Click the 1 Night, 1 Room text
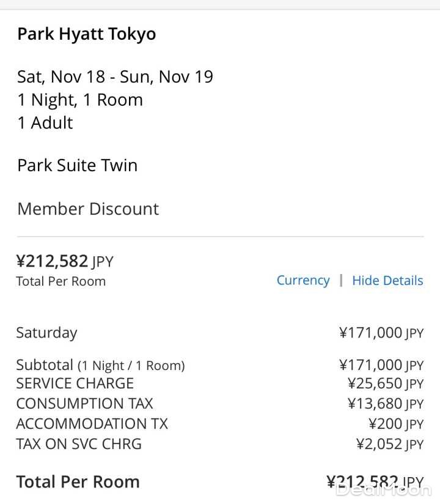This screenshot has width=440, height=504. click(79, 100)
